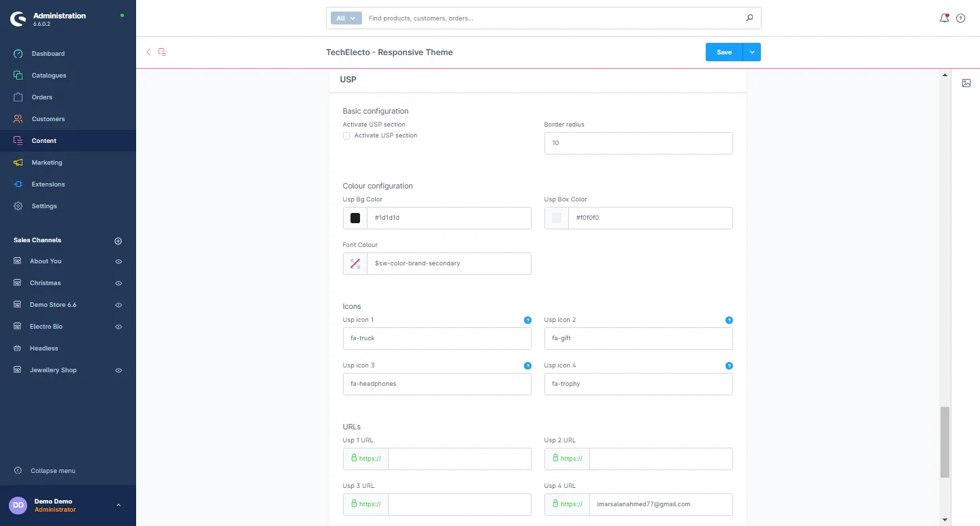Click the notifications bell icon
This screenshot has width=980, height=526.
coord(944,18)
